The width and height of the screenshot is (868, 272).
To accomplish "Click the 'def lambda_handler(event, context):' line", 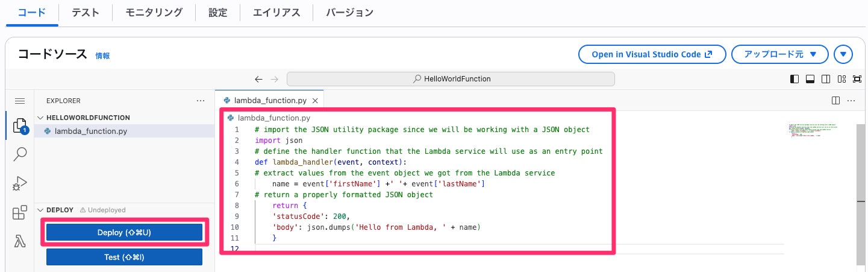I will tap(331, 162).
